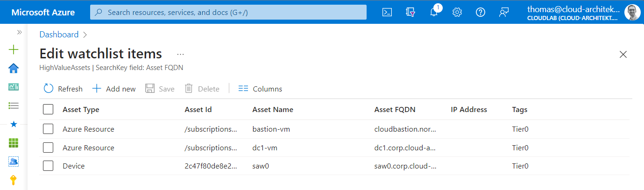Sort by Asset Type column header
Viewport: 644px width, 190px height.
pos(81,110)
